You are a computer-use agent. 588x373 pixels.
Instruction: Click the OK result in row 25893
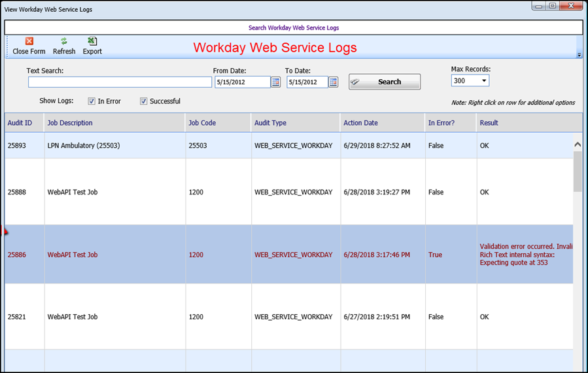[x=484, y=145]
